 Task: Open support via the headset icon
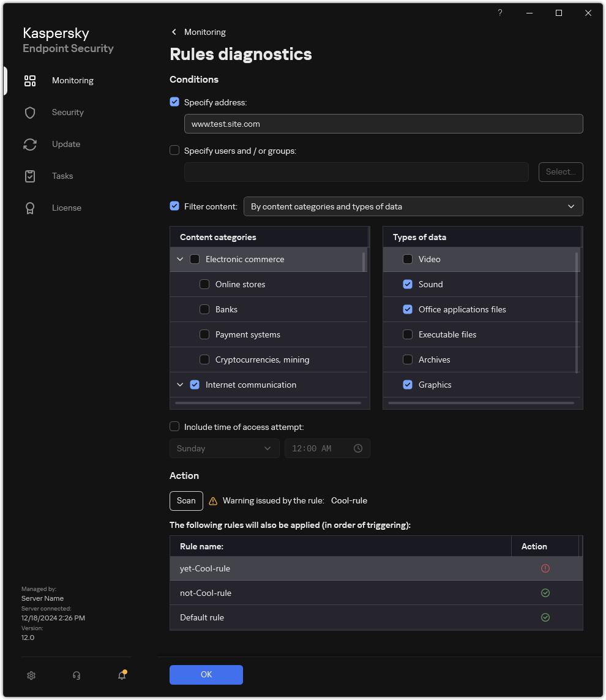pos(77,675)
